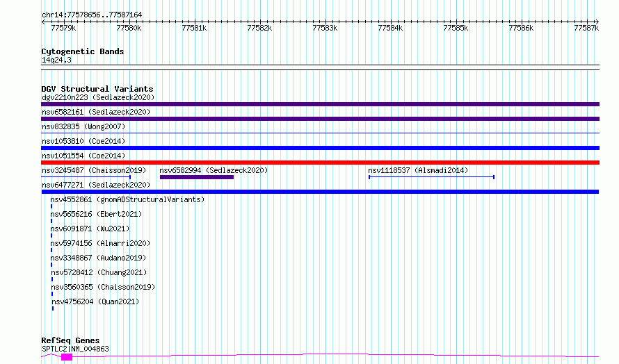The height and width of the screenshot is (364, 619).
Task: Select variant nsv4756204 (Quan2021) label
Action: tap(95, 301)
